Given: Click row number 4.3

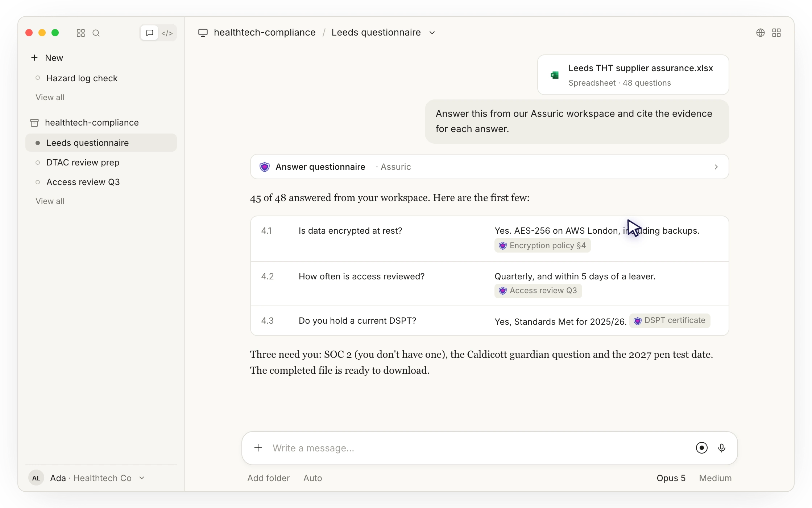Looking at the screenshot, I should (x=267, y=321).
